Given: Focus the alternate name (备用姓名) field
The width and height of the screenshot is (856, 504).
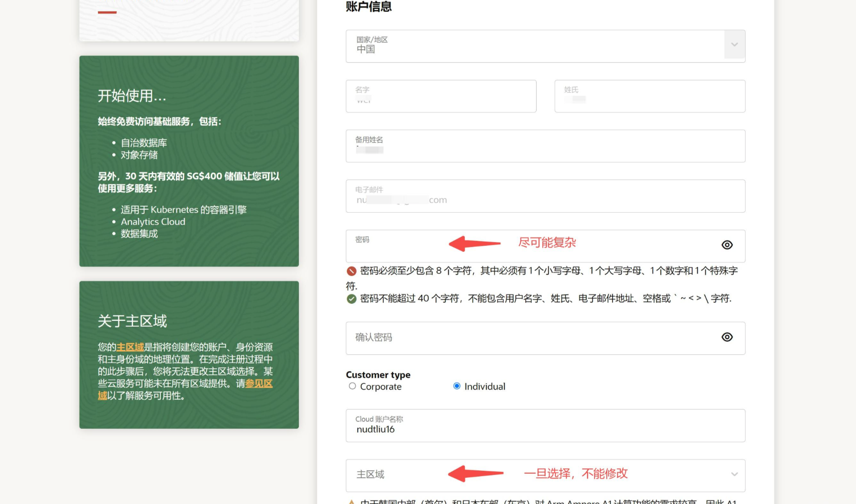Looking at the screenshot, I should pos(545,146).
